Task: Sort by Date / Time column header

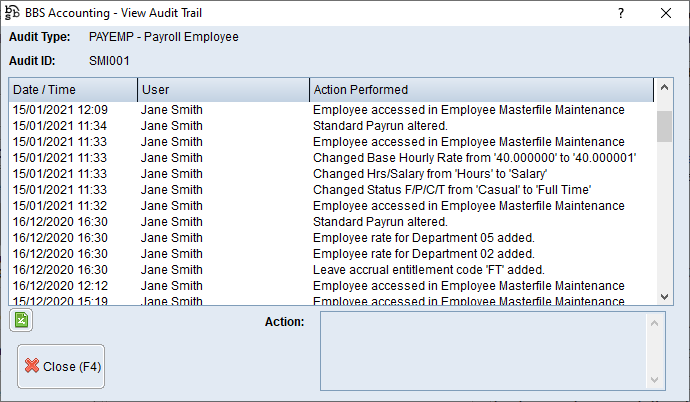Action: (x=72, y=90)
